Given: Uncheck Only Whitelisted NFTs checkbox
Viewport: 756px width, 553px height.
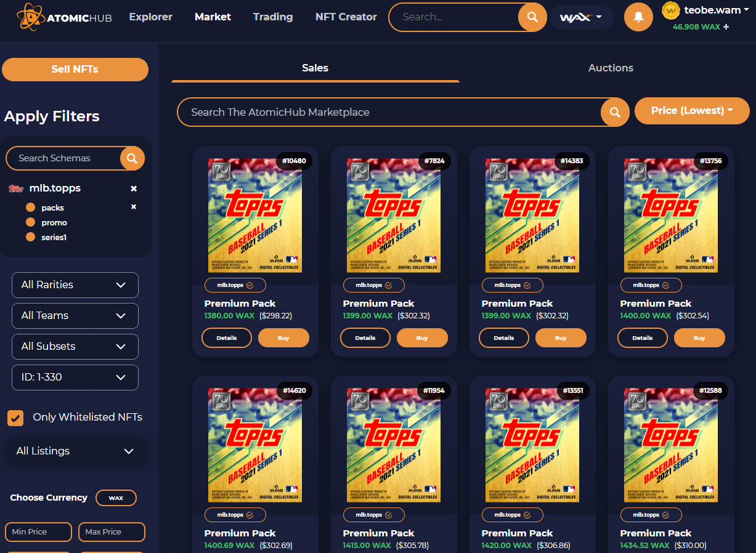Looking at the screenshot, I should 15,418.
